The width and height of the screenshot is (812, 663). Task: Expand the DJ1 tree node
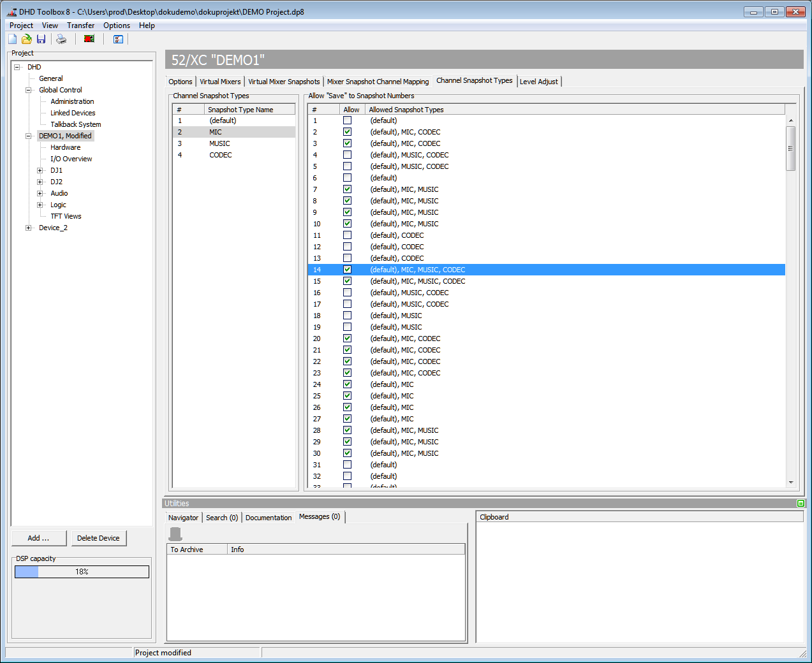tap(40, 170)
